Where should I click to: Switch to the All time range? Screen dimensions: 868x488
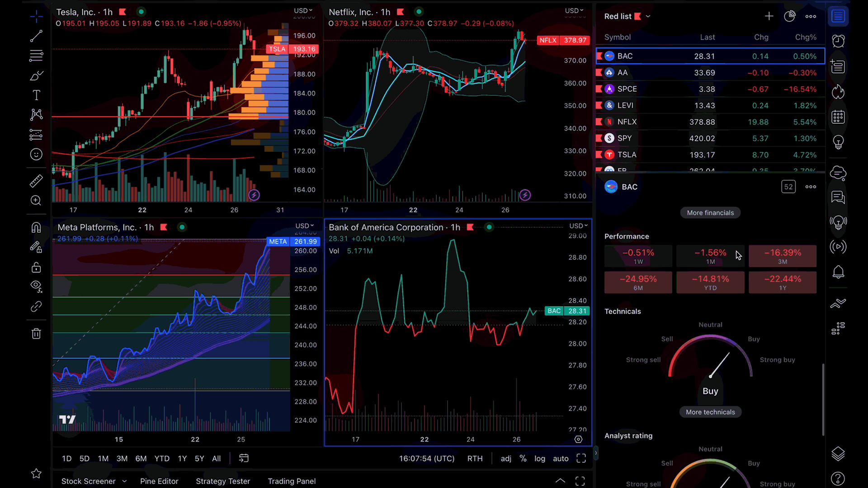pos(217,459)
